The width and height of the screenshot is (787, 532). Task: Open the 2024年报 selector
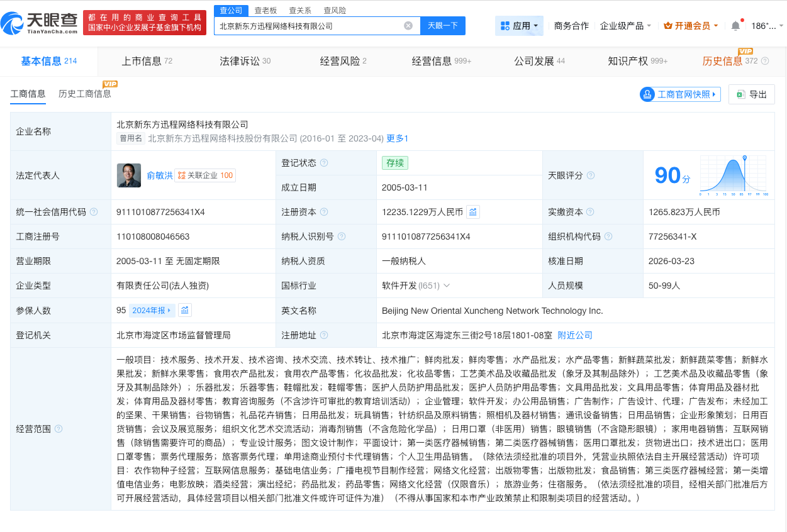pyautogui.click(x=152, y=310)
